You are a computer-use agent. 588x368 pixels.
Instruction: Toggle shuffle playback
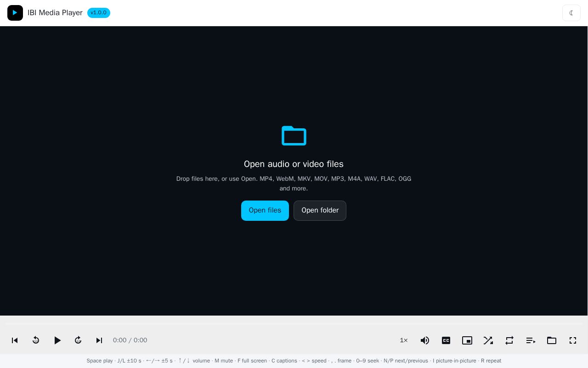488,340
